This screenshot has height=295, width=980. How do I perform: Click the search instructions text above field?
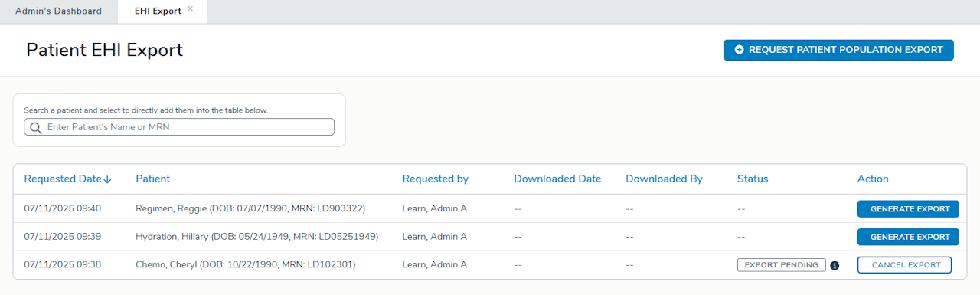coord(145,110)
